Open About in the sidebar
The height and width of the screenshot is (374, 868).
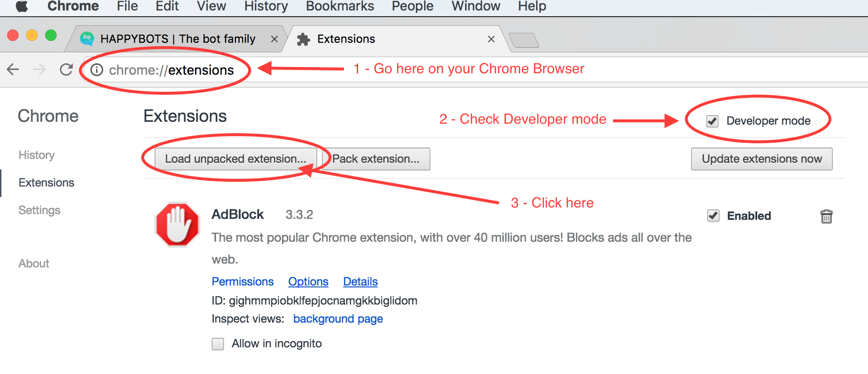[34, 264]
